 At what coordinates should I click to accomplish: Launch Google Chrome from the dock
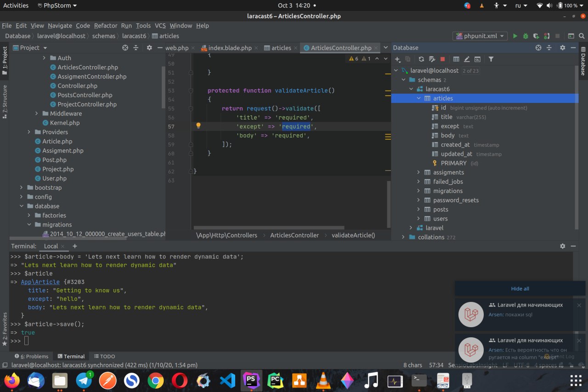pos(156,381)
